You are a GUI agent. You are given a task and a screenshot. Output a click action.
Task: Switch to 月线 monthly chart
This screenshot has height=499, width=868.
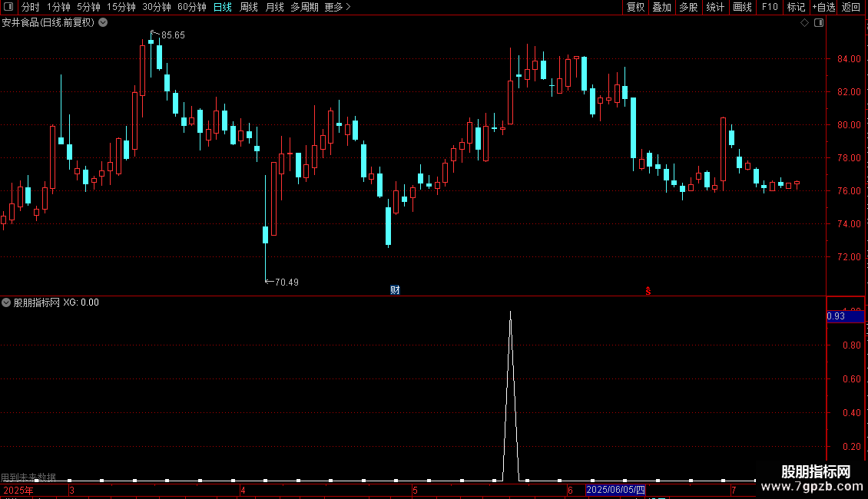274,7
